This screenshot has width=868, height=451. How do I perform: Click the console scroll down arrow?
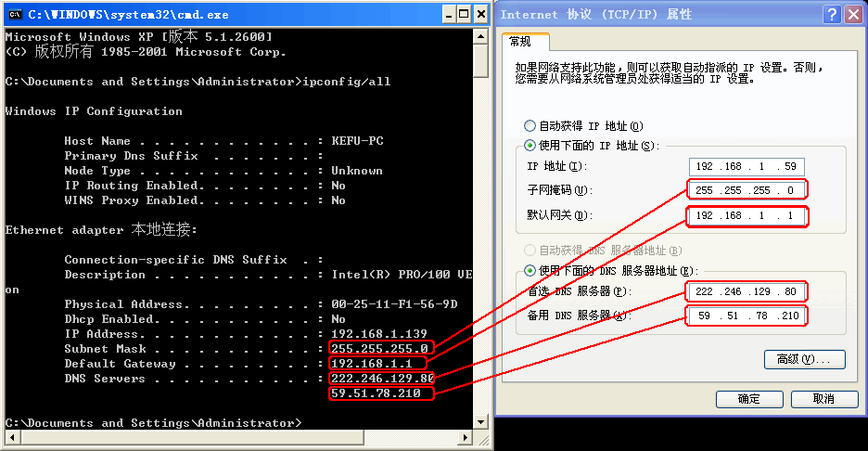480,422
